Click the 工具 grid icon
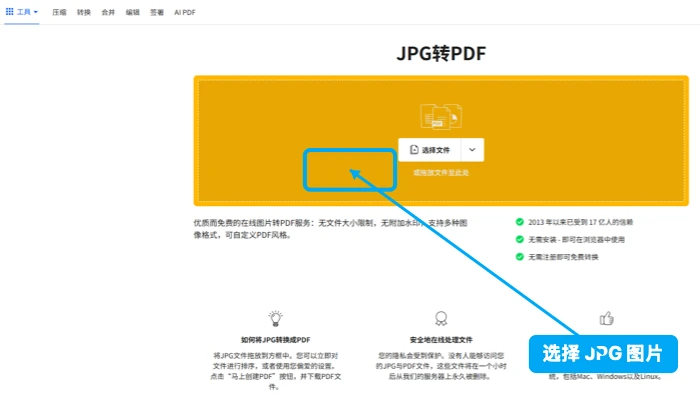The image size is (700, 395). pyautogui.click(x=9, y=12)
